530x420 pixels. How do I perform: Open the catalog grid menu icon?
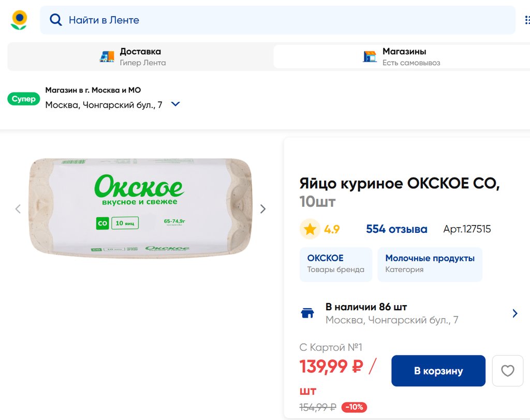click(x=527, y=20)
